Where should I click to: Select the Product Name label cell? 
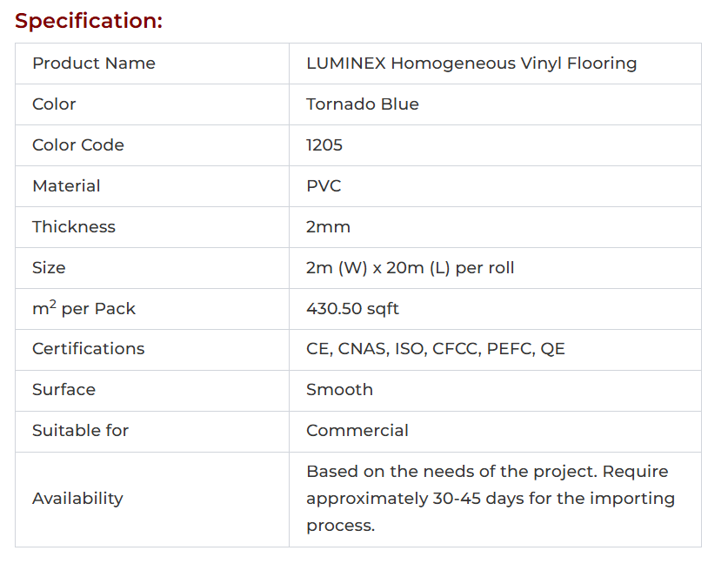click(x=94, y=64)
